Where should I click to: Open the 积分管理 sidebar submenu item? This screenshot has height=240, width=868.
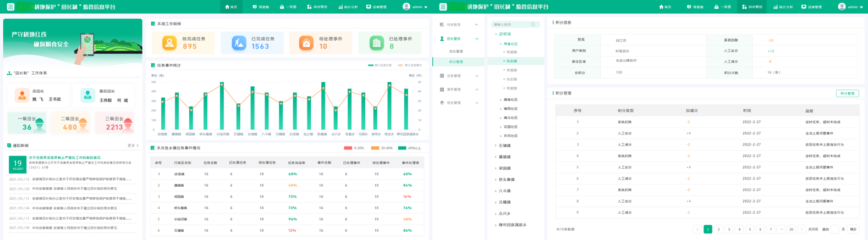click(x=456, y=62)
